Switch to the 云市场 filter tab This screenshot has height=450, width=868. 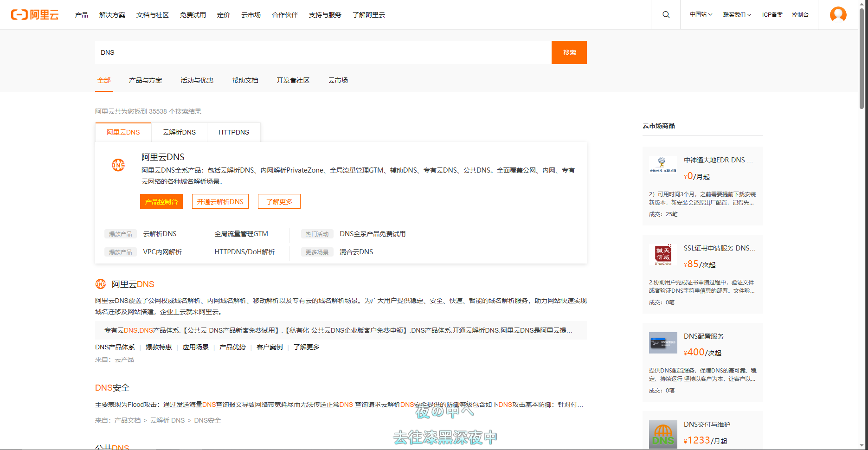coord(338,80)
